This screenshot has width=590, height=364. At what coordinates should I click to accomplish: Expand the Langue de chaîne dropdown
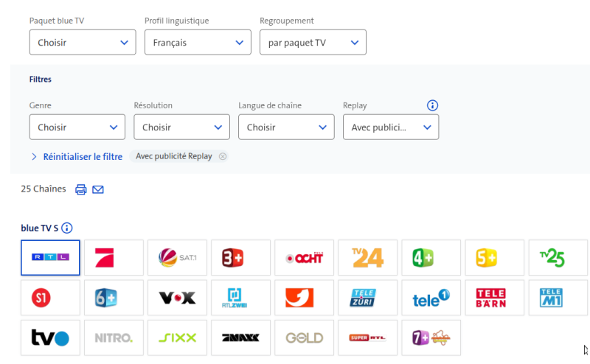point(286,127)
